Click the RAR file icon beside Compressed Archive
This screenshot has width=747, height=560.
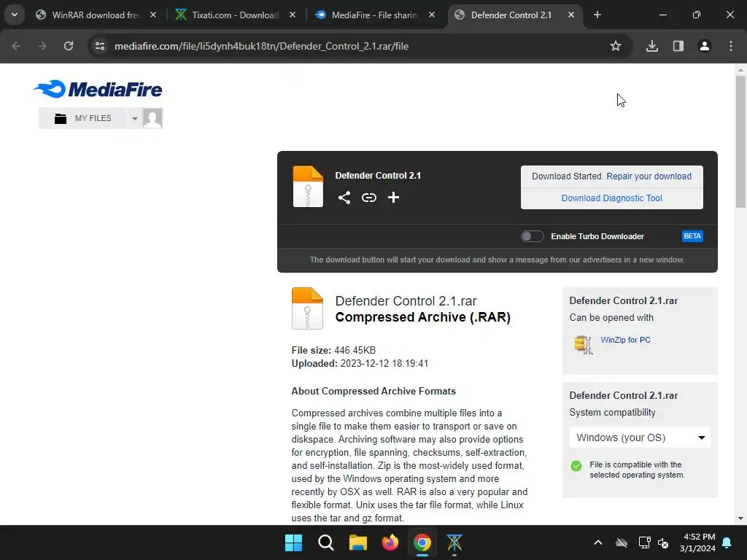(307, 308)
